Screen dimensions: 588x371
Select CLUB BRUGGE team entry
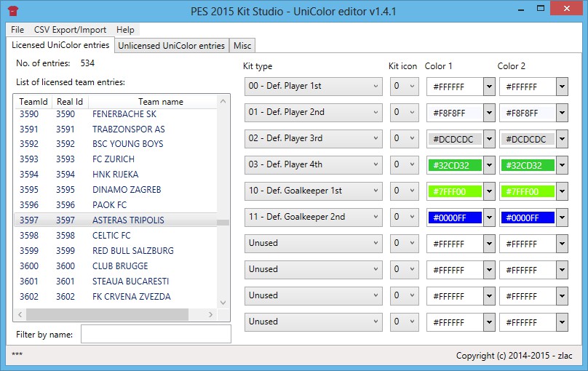(x=116, y=266)
